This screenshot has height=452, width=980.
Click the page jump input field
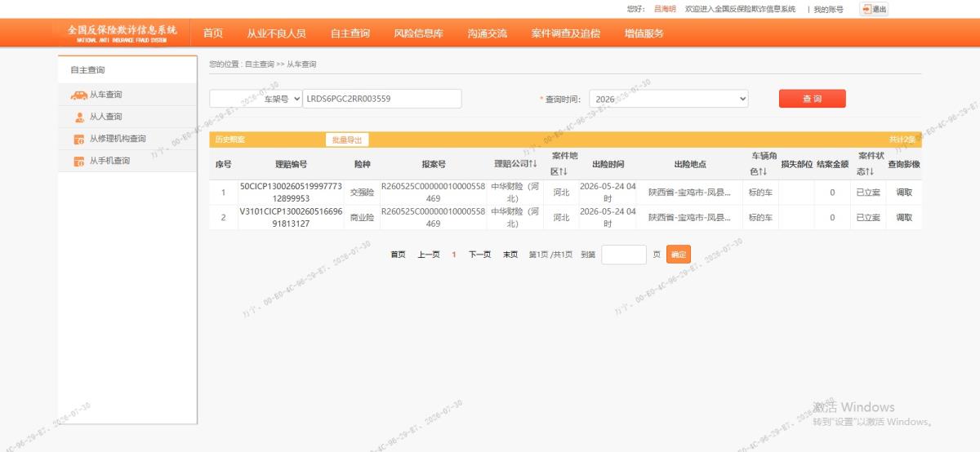624,255
